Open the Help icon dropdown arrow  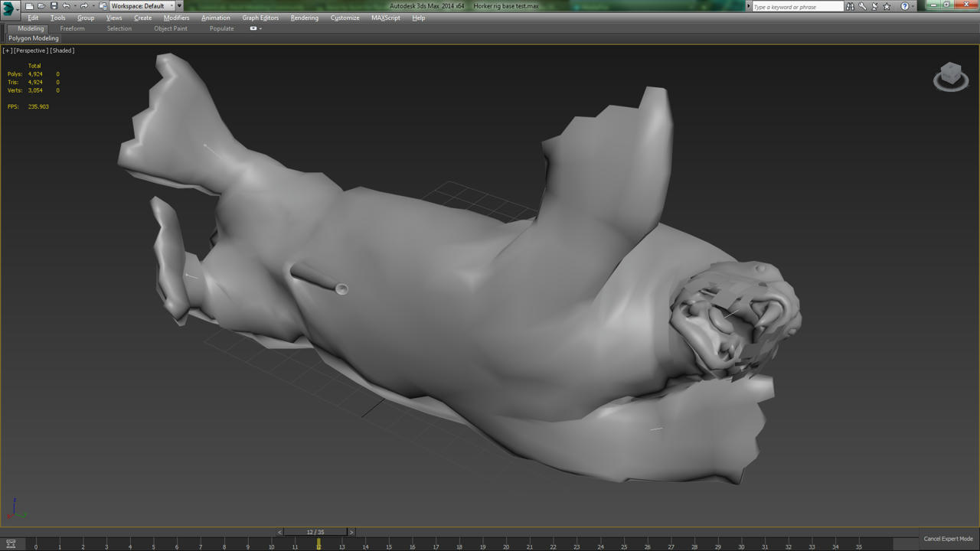913,6
